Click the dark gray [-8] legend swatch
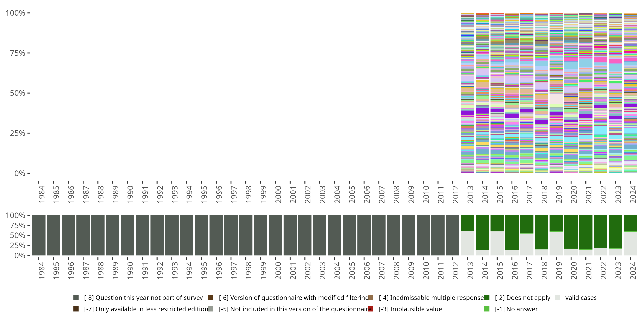The height and width of the screenshot is (322, 644). tap(76, 298)
